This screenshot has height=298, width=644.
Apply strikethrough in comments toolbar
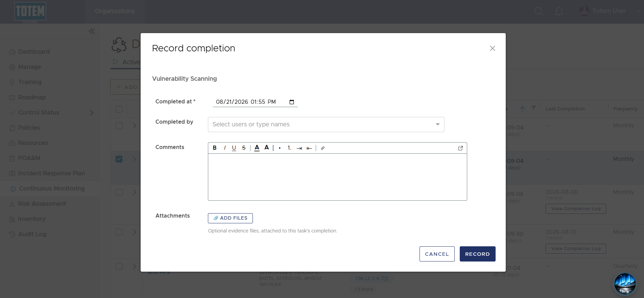click(244, 148)
